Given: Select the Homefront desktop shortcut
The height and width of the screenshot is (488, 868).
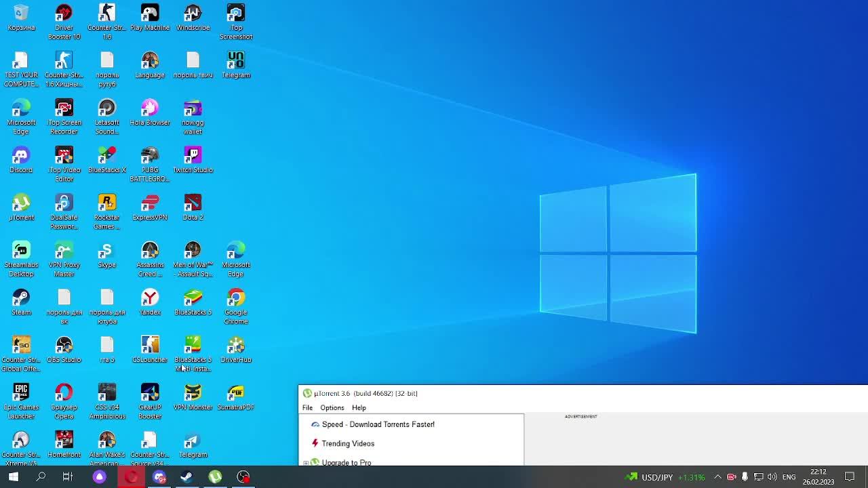Looking at the screenshot, I should click(x=64, y=445).
